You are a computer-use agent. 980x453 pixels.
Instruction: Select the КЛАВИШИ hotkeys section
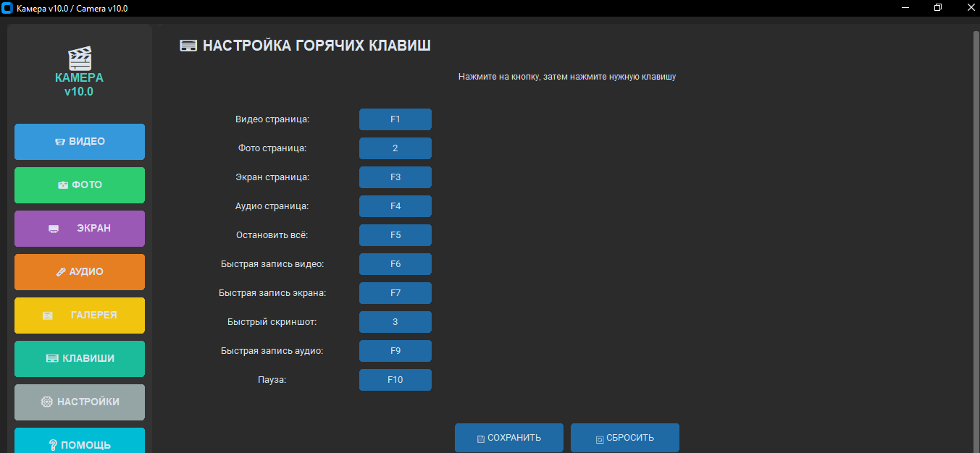(x=80, y=359)
